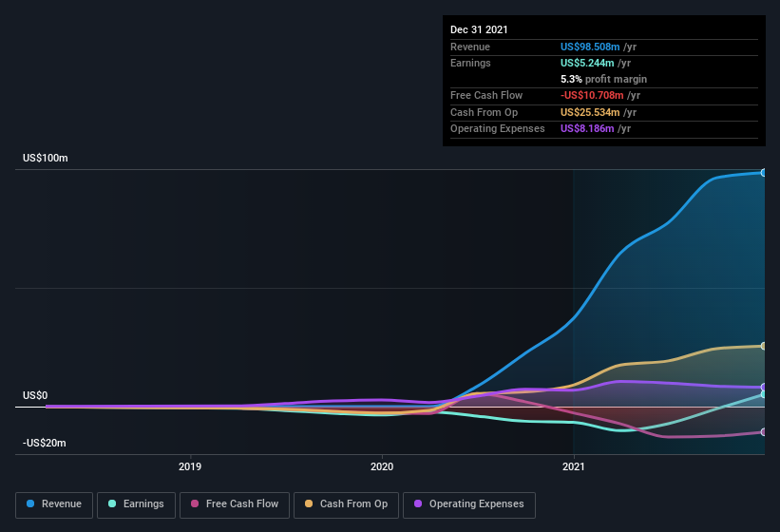Click the US$5.244m earnings value
Screen dimensions: 780x532
pyautogui.click(x=587, y=63)
